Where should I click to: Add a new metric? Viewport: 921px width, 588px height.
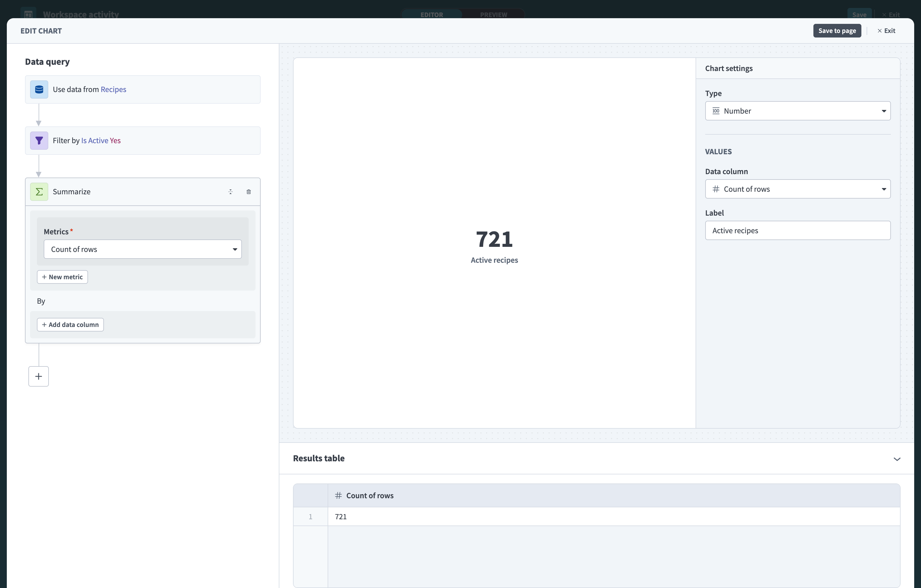coord(62,277)
